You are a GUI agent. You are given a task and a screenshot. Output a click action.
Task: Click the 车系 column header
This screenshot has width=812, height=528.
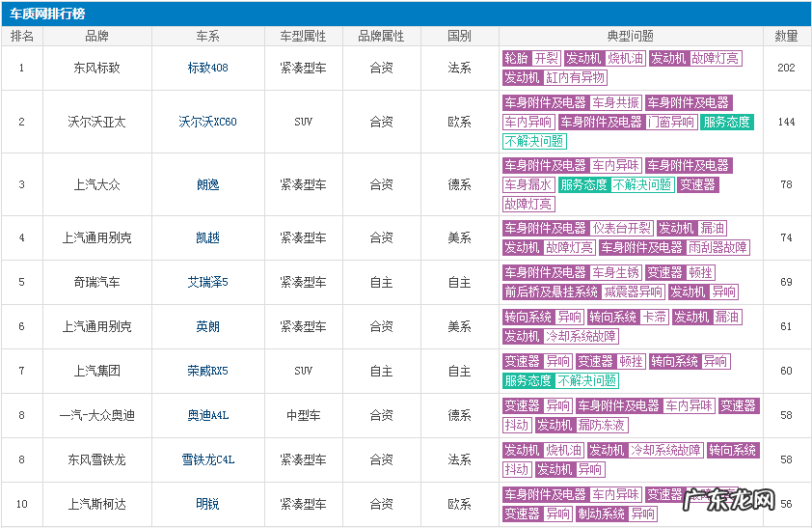207,37
